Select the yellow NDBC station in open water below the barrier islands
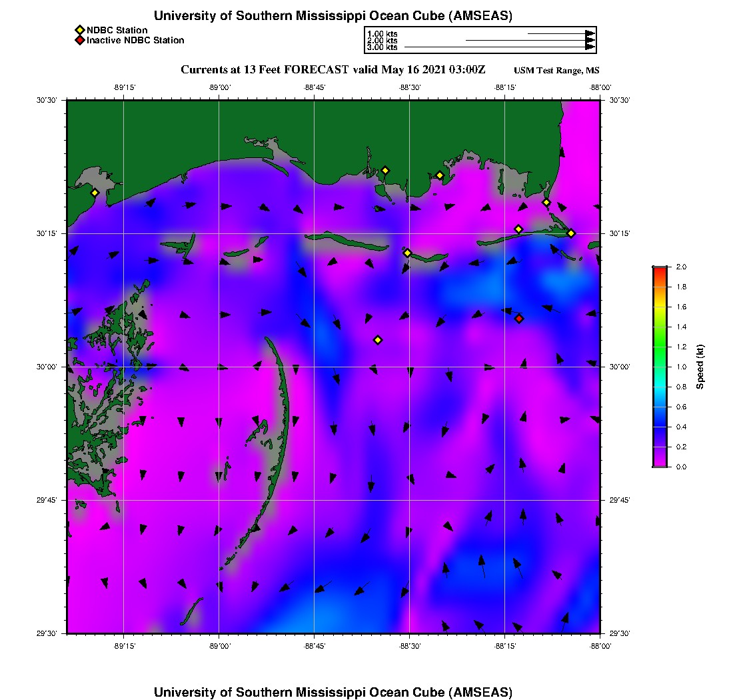The image size is (733, 700). pyautogui.click(x=378, y=340)
